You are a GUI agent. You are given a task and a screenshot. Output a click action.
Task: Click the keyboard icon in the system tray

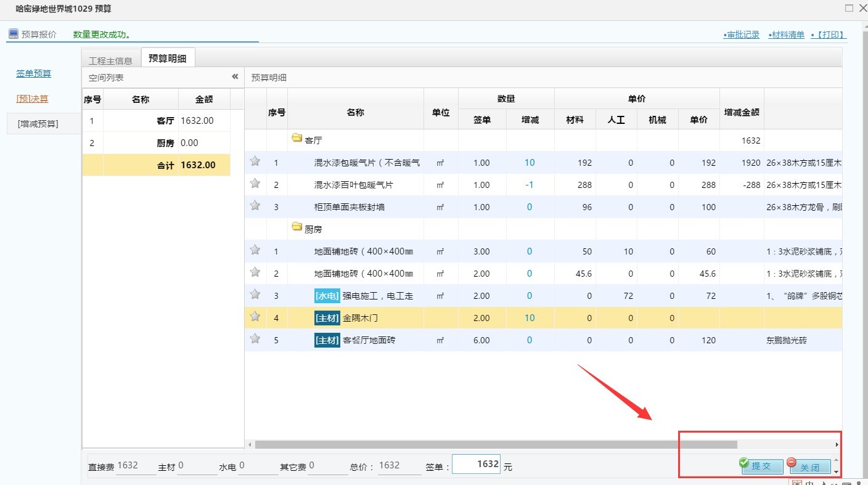click(x=846, y=483)
